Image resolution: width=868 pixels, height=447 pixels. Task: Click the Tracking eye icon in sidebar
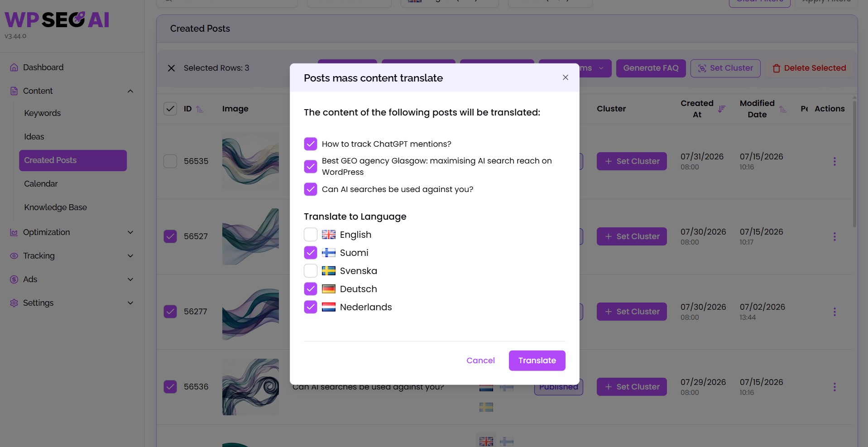(14, 256)
